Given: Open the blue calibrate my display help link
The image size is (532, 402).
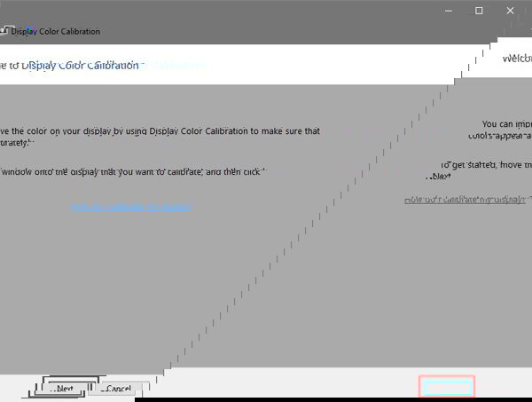Looking at the screenshot, I should click(x=132, y=207).
